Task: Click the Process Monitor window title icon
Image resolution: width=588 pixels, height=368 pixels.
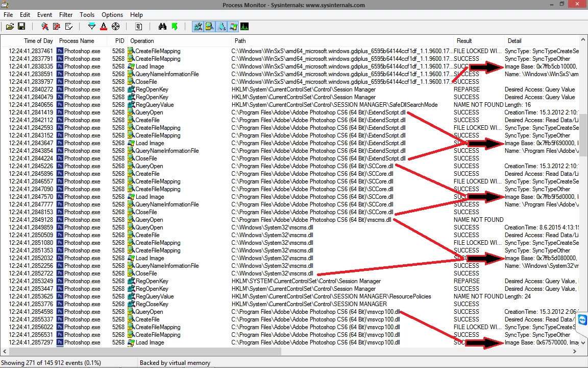Action: pos(5,5)
